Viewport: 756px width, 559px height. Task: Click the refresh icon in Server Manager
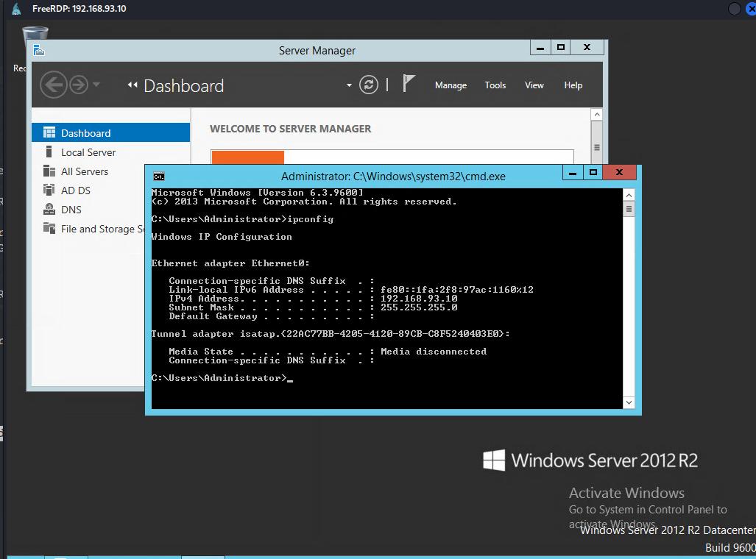point(368,85)
